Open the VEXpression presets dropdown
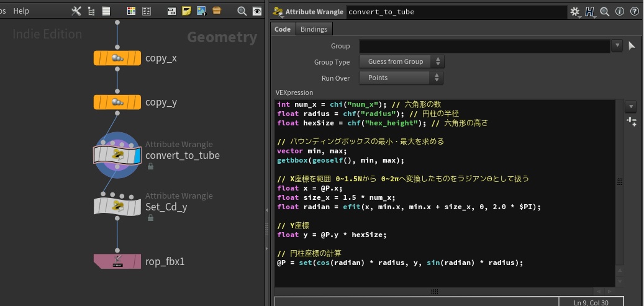This screenshot has width=644, height=306. point(630,107)
